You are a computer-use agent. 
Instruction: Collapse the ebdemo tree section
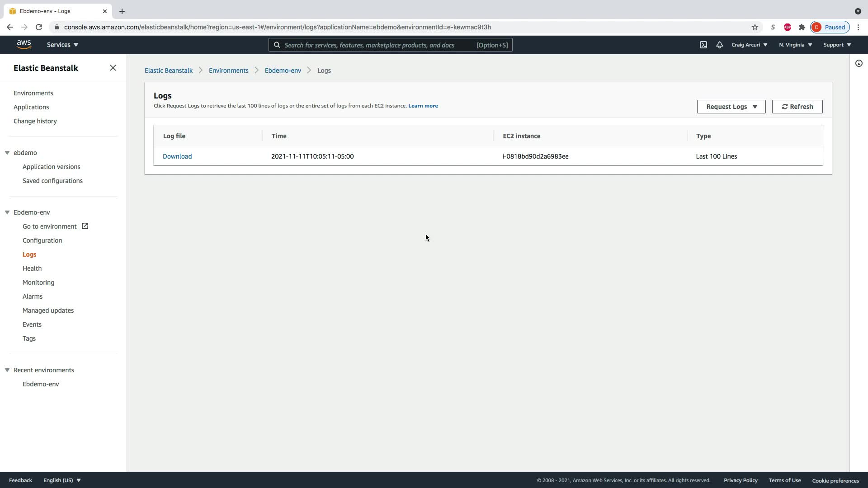(x=7, y=153)
